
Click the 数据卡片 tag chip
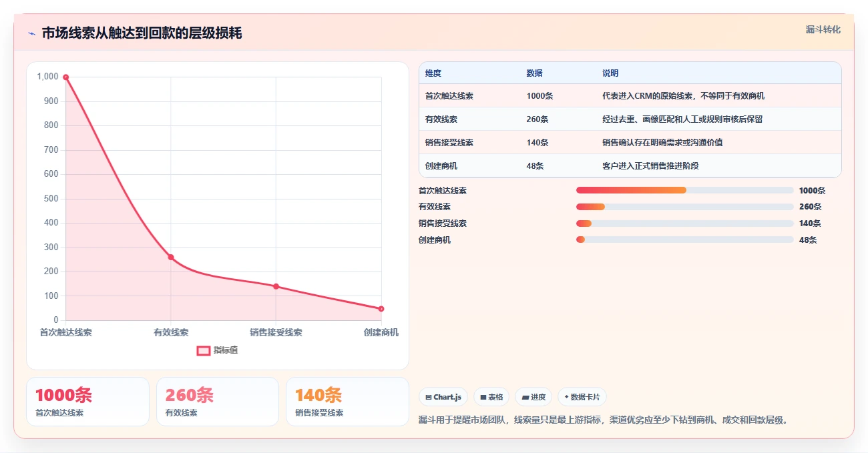coord(582,397)
